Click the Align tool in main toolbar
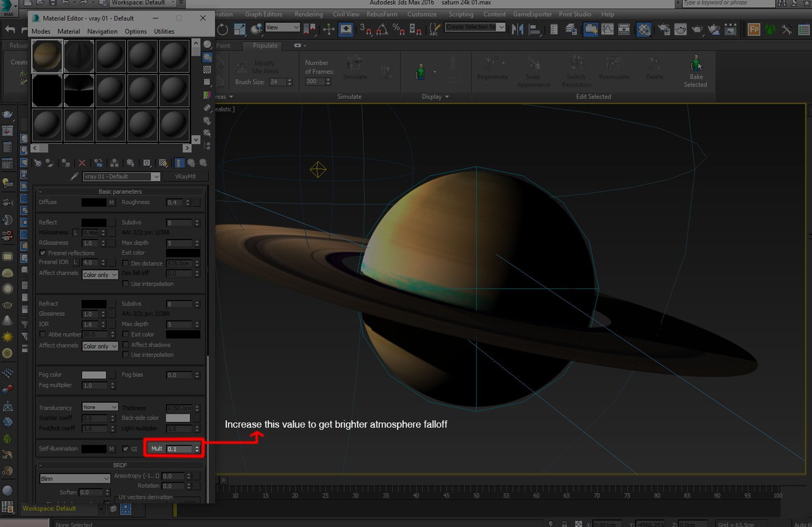 pyautogui.click(x=535, y=30)
